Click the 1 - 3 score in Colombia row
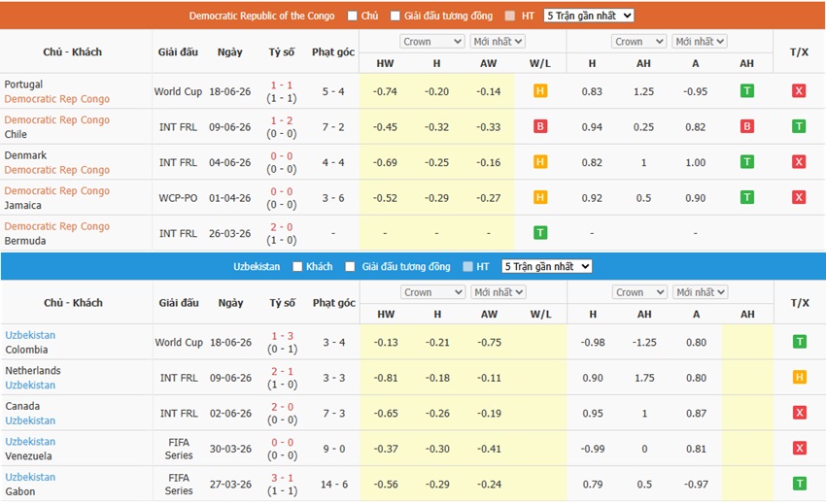 [x=283, y=335]
